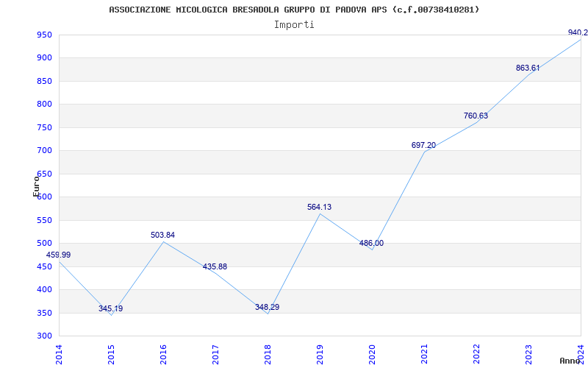Select the 435.88 data label
588x368 pixels.
point(215,267)
